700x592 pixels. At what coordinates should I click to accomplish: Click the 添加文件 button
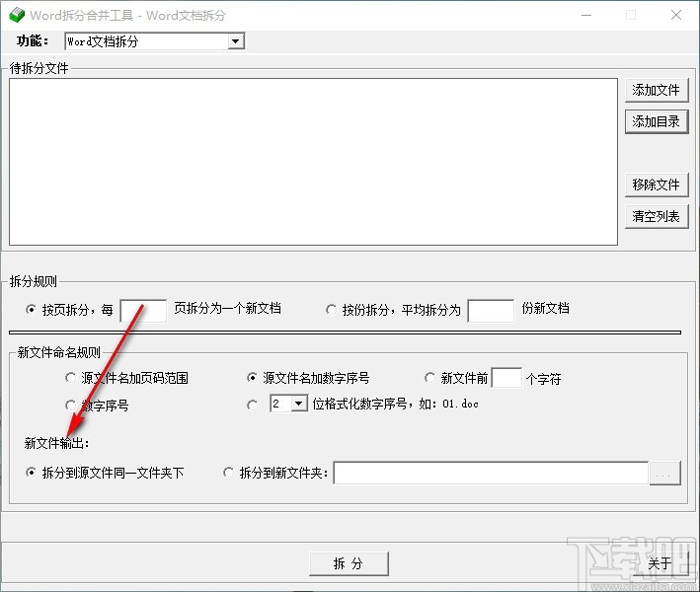[x=656, y=90]
